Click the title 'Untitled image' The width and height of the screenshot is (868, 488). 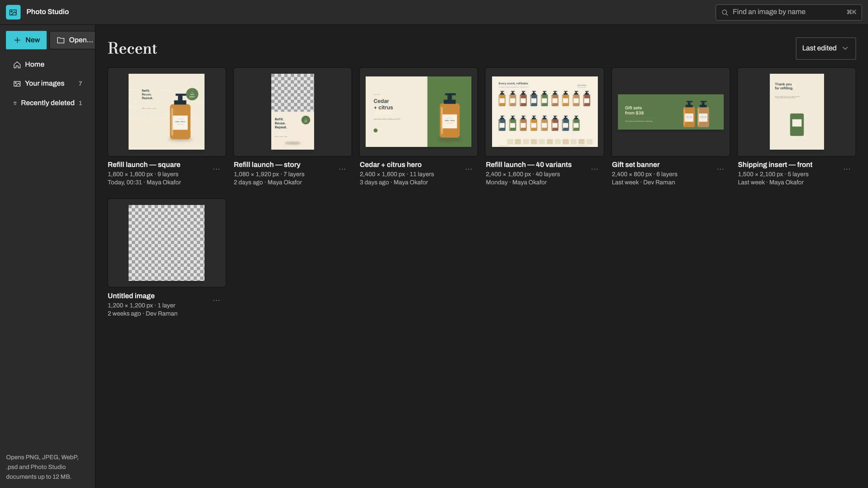131,296
